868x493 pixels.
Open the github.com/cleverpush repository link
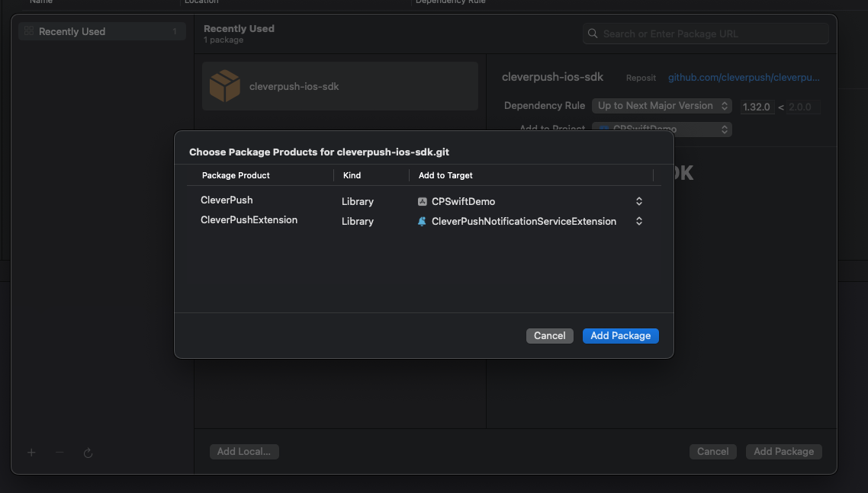(744, 78)
